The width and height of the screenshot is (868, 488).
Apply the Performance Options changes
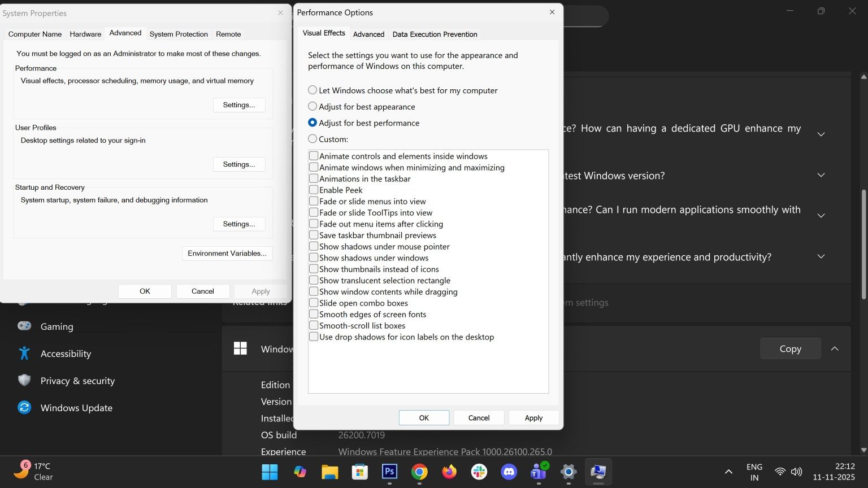[x=533, y=418]
